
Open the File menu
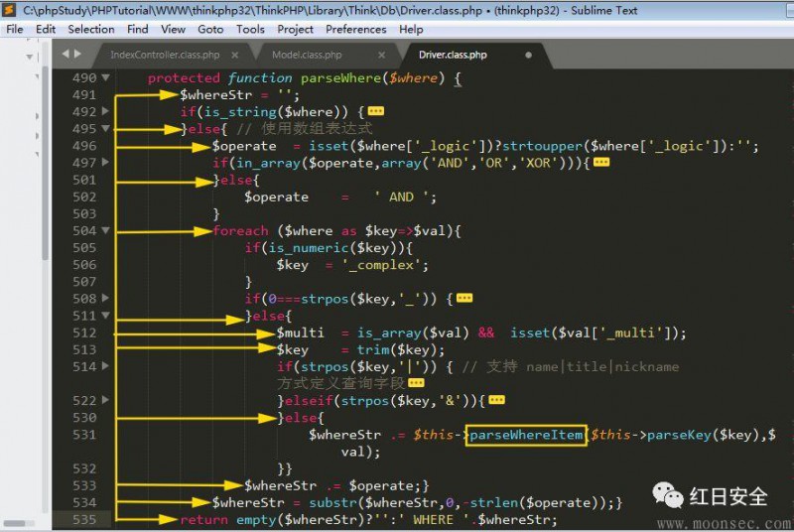click(x=14, y=30)
